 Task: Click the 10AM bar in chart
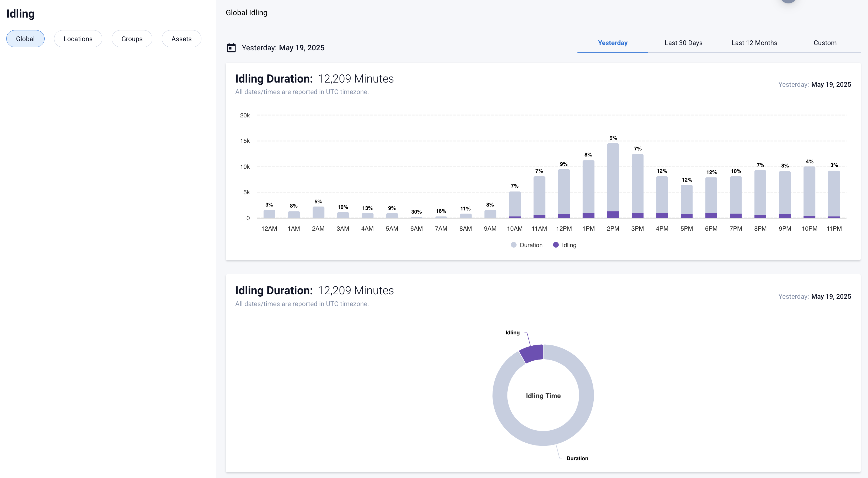[515, 204]
